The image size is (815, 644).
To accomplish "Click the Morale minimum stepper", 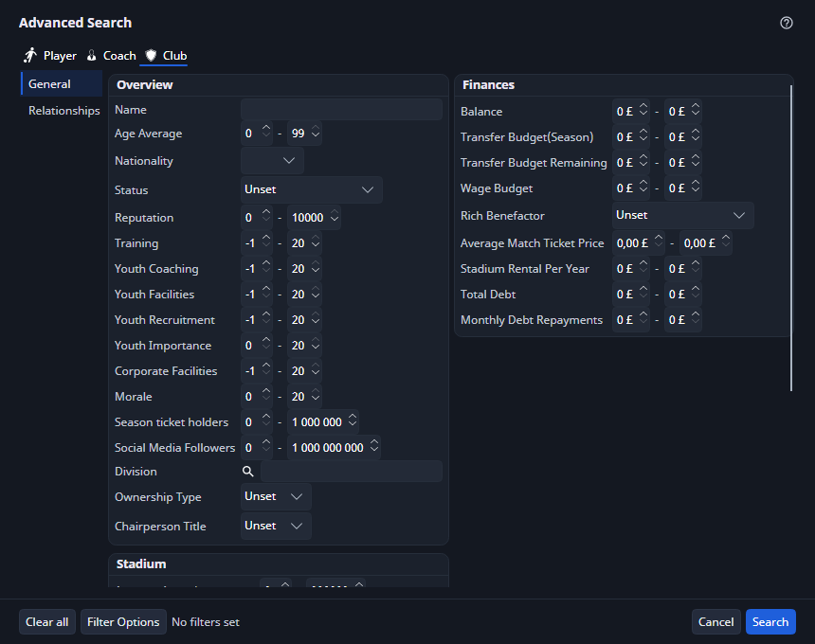I will (257, 396).
